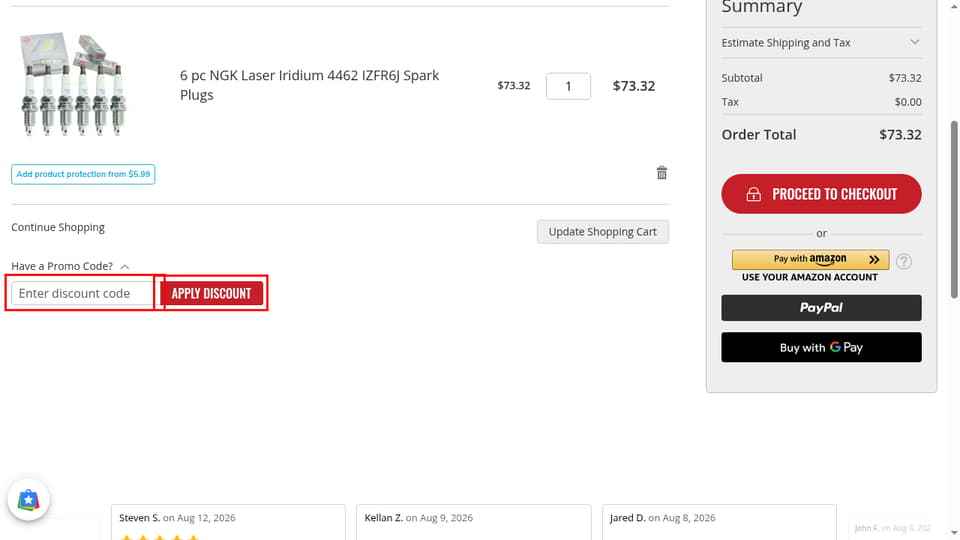Select the Subtotal label in Summary
The image size is (960, 540).
click(741, 78)
